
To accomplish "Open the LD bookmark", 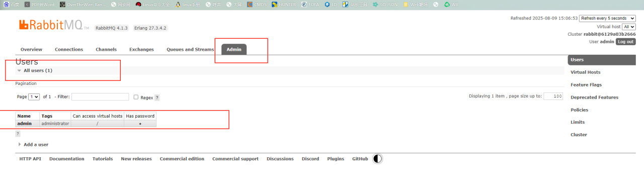I will click(331, 4).
